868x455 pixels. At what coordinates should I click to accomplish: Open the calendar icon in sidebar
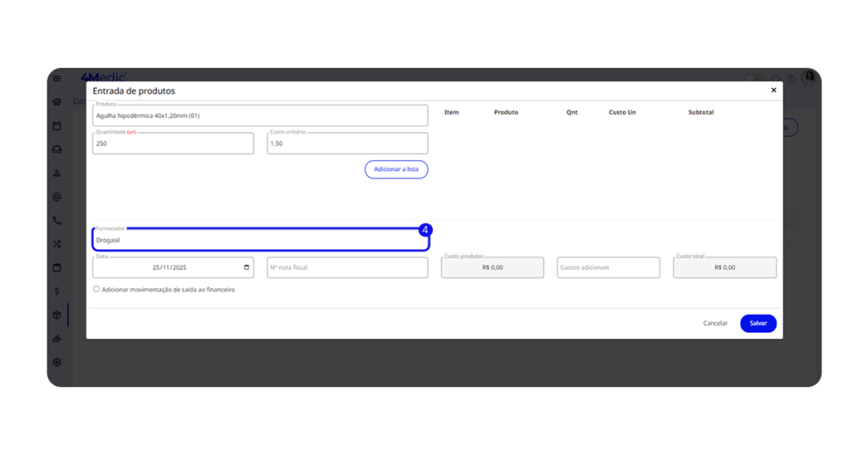(x=57, y=125)
